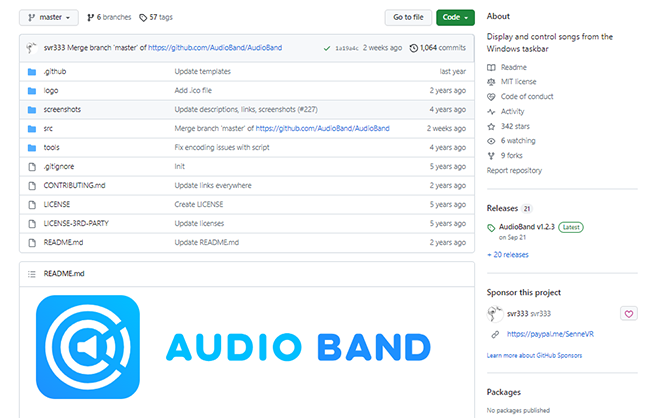Screen dimensions: 650x418
Task: View the 6 branches link
Action: 114,17
